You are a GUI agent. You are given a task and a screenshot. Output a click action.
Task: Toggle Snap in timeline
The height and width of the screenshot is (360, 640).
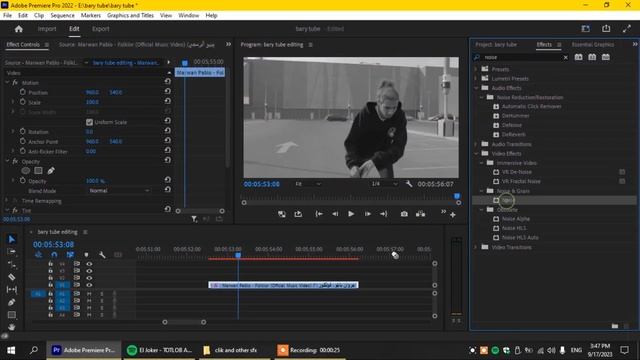pyautogui.click(x=54, y=255)
